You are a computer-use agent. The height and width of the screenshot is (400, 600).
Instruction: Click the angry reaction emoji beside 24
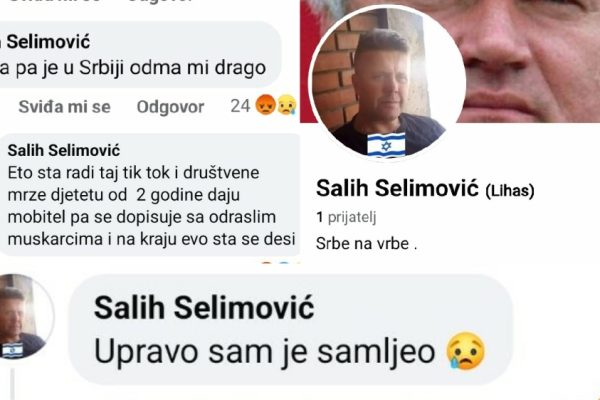(265, 104)
